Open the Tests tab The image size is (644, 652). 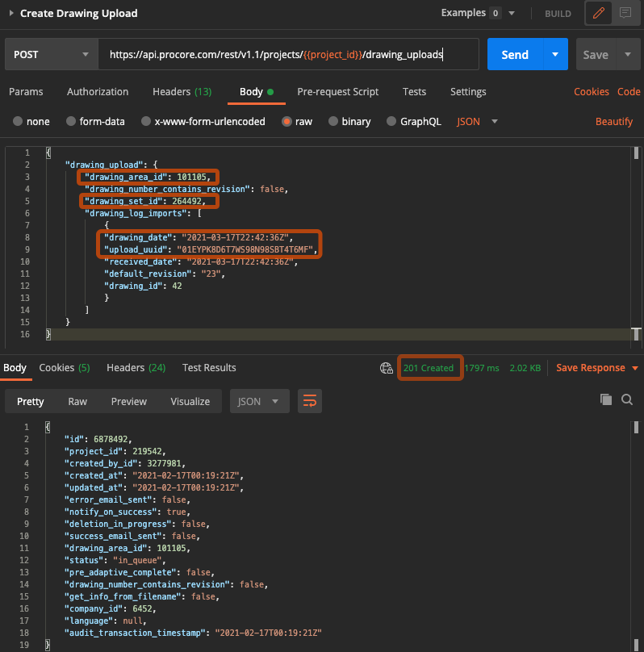414,91
